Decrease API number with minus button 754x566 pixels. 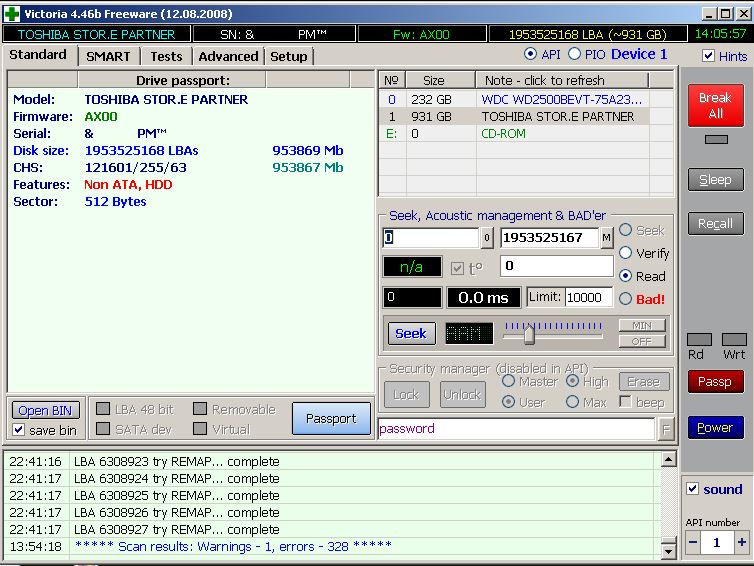click(693, 542)
